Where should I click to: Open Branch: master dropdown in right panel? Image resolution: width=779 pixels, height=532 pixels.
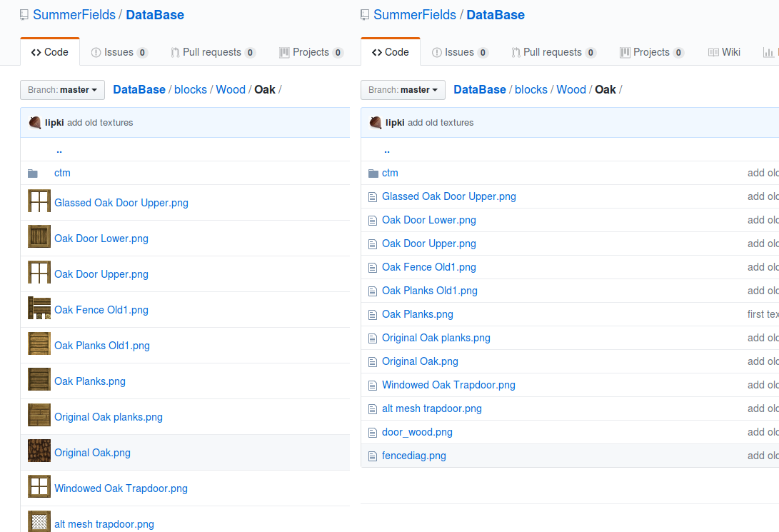coord(403,90)
